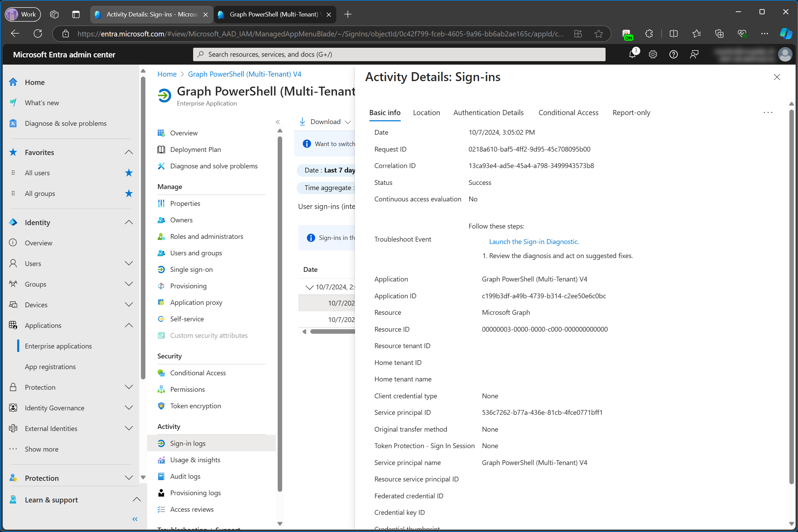
Task: Collapse Learn & support section
Action: pos(137,500)
